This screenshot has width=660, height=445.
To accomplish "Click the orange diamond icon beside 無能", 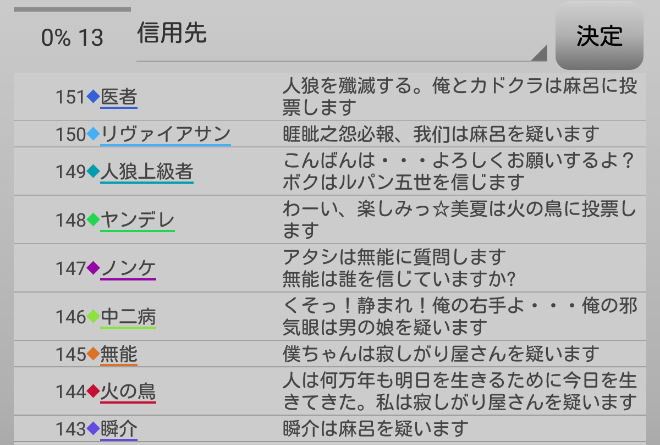I will tap(93, 354).
